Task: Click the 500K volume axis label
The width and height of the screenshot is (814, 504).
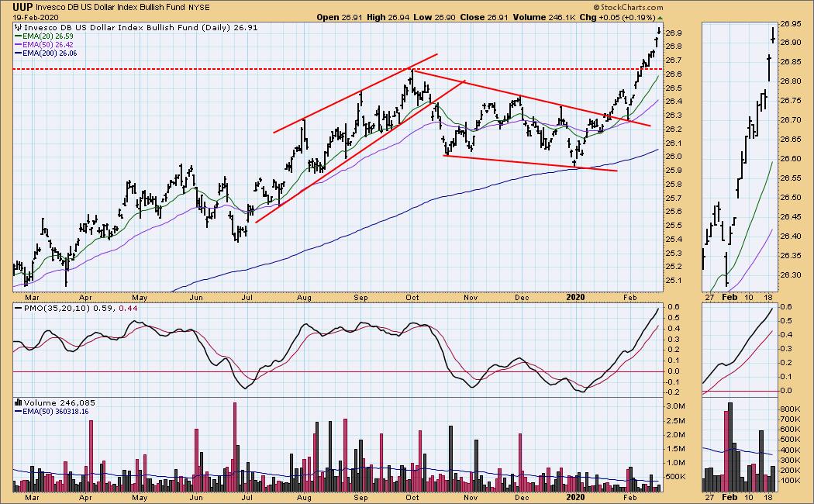Action: pyautogui.click(x=675, y=477)
